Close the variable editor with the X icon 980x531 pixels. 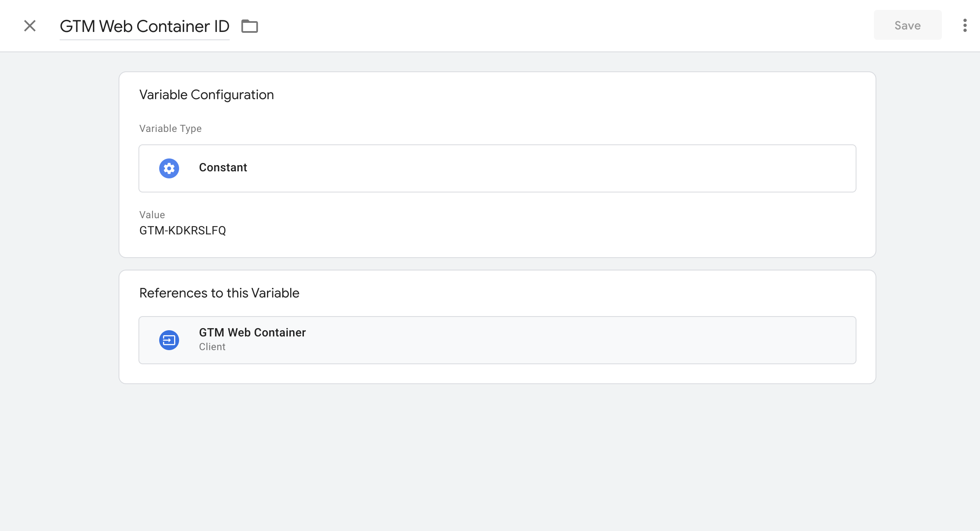tap(30, 26)
